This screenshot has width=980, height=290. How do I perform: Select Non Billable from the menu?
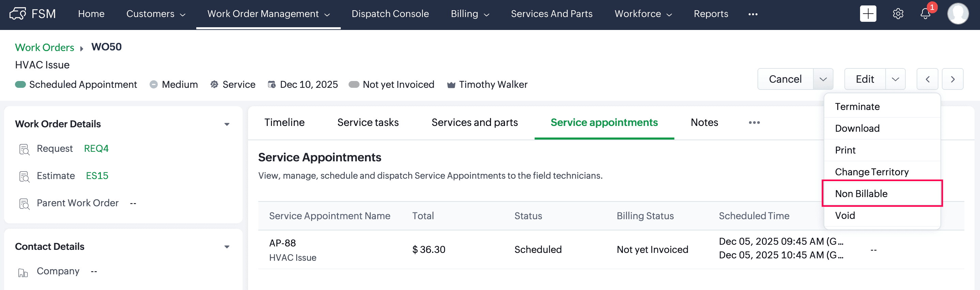(861, 193)
